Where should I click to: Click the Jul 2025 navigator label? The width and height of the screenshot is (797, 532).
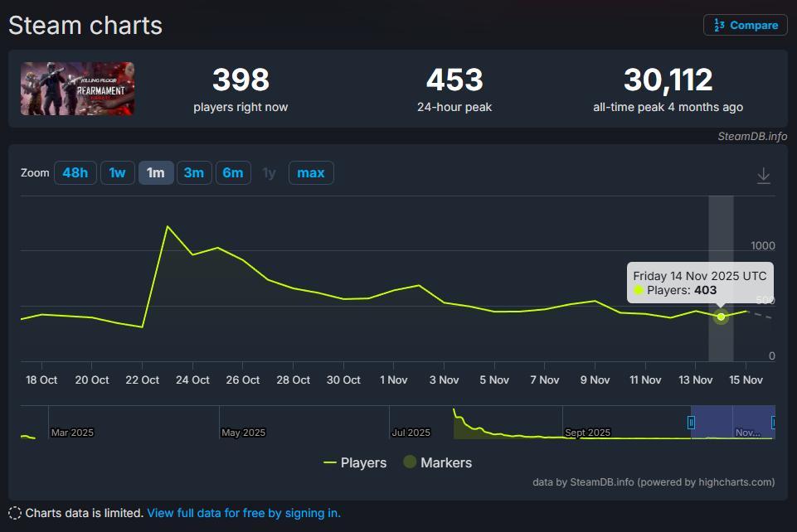[411, 433]
